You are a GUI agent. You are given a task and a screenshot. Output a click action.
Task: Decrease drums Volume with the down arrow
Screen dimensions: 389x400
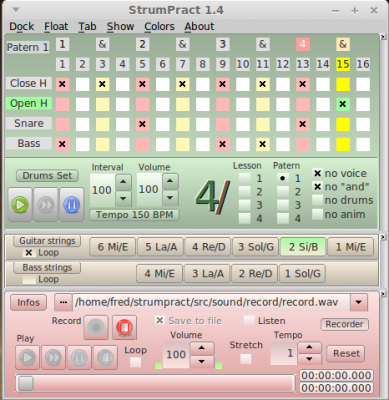[x=170, y=198]
